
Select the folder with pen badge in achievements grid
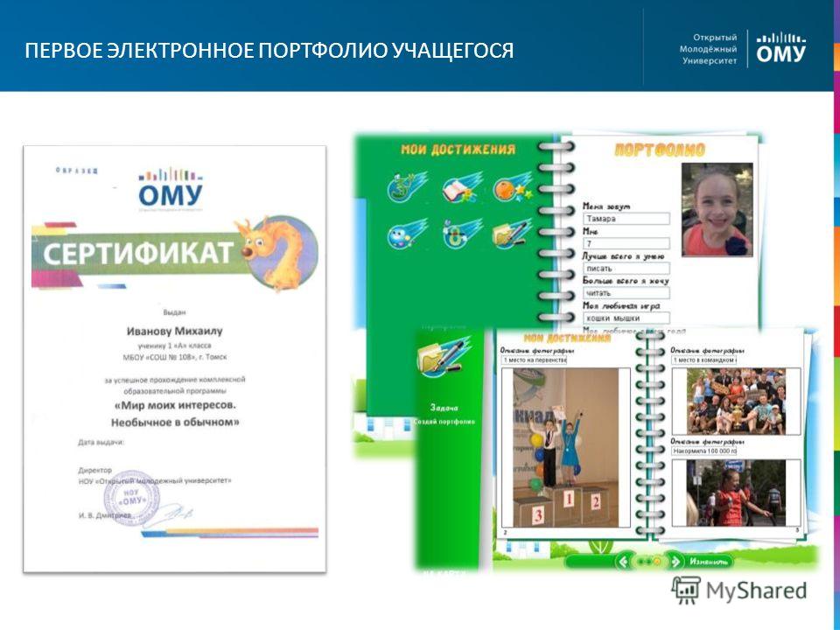click(512, 234)
